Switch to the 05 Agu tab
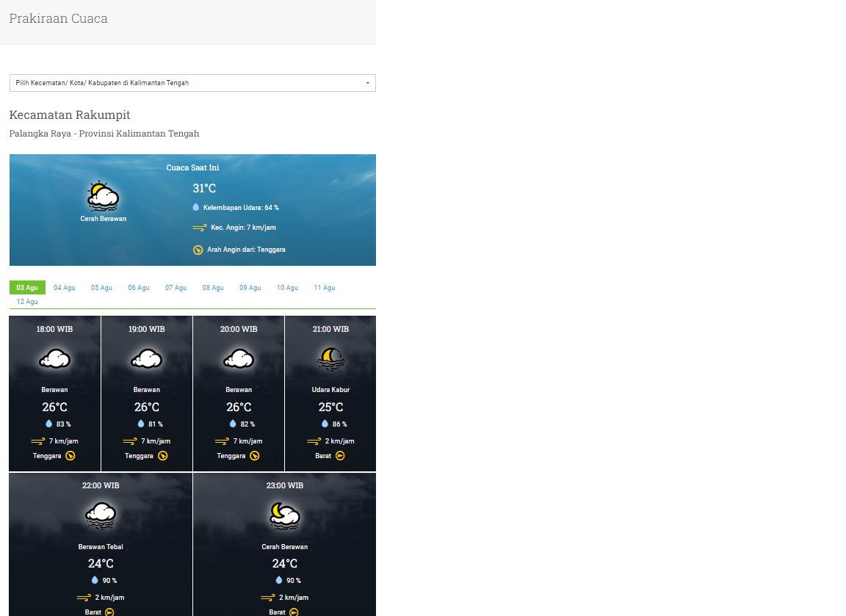 click(x=101, y=288)
